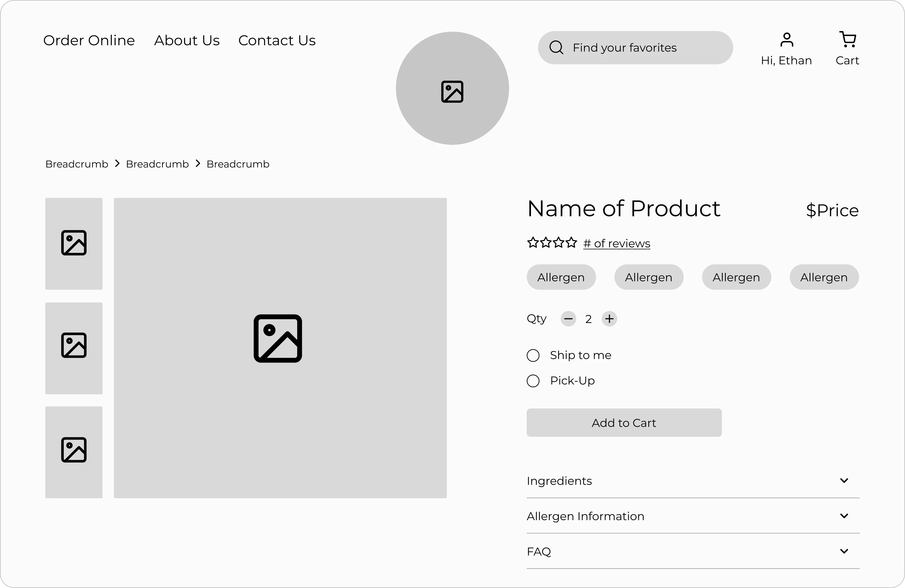Expand the Allergen Information section
The width and height of the screenshot is (905, 588).
click(x=693, y=516)
